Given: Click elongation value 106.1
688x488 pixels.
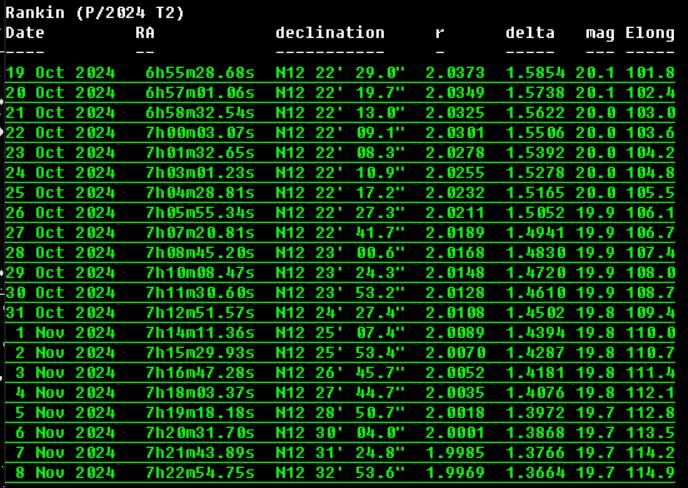Looking at the screenshot, I should click(650, 213).
